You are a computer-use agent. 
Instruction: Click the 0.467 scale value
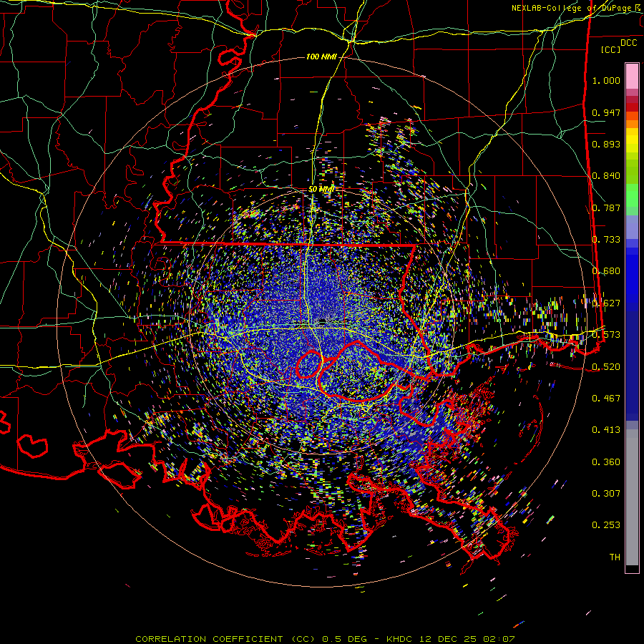[x=606, y=399]
